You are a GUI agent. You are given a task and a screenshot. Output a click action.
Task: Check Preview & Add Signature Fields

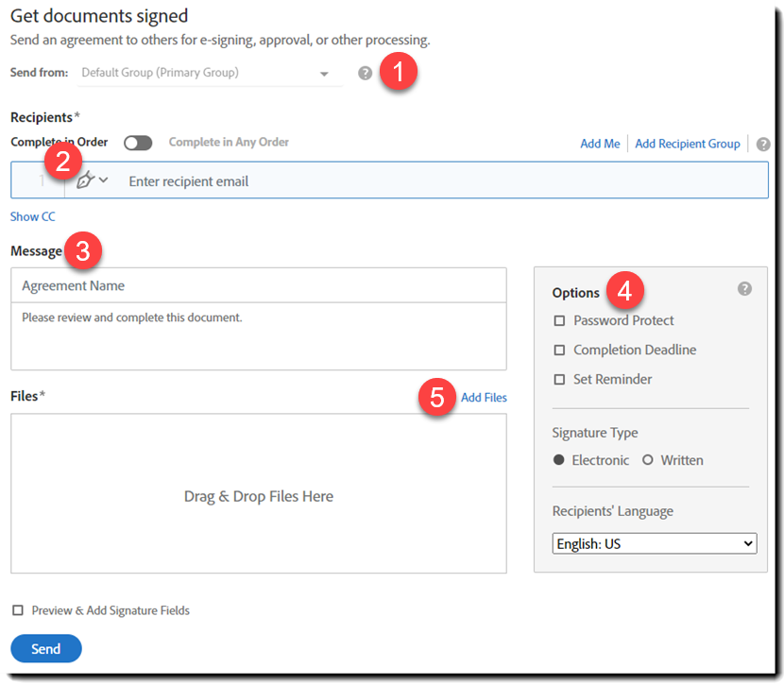(16, 610)
